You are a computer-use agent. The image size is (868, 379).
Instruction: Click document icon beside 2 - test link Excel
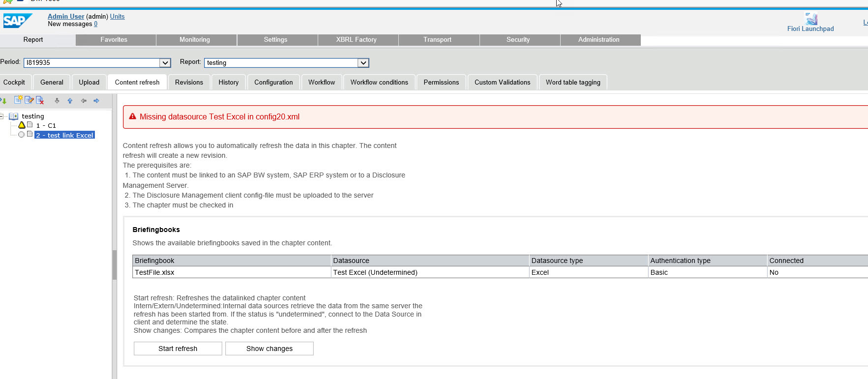30,134
